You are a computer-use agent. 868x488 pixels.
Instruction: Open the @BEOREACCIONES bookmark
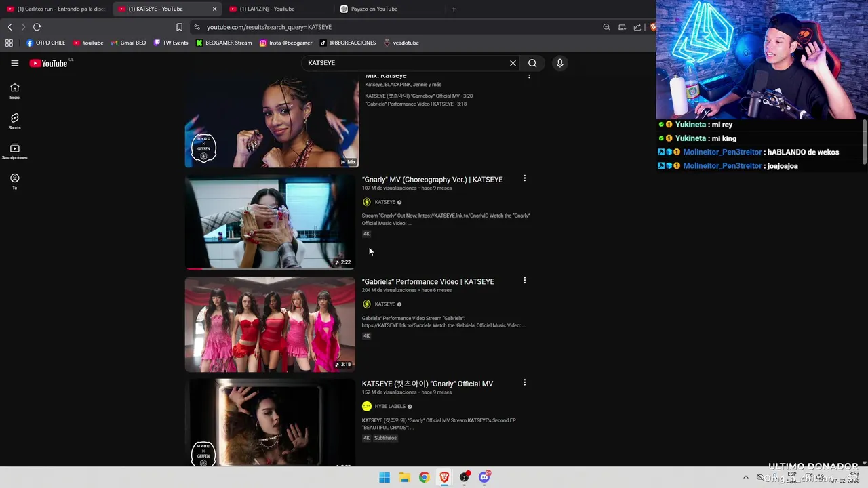347,43
